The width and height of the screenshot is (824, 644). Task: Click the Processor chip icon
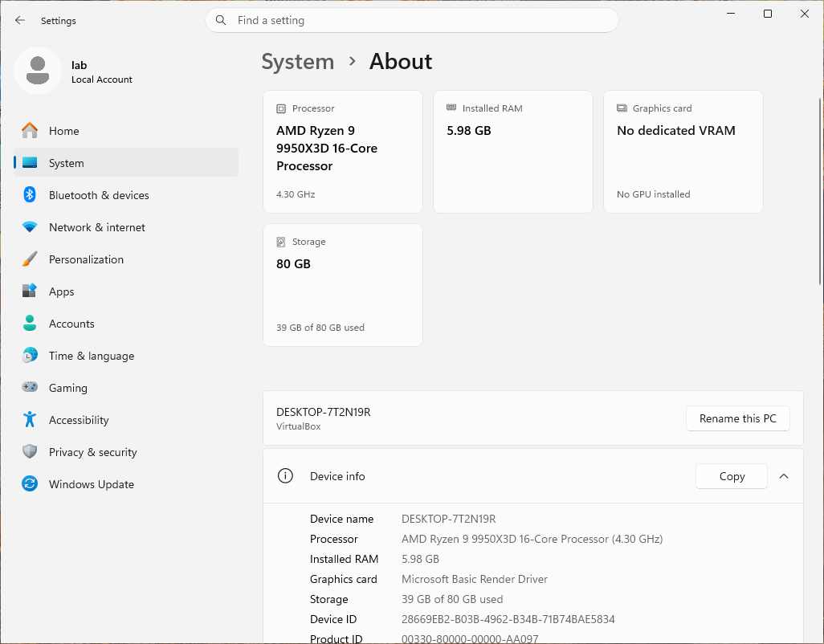[281, 108]
